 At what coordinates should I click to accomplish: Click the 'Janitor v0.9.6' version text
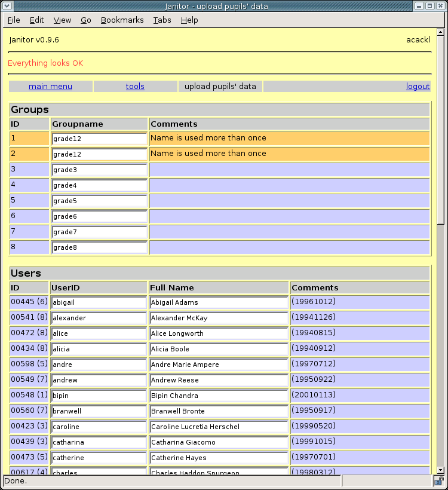(x=34, y=40)
